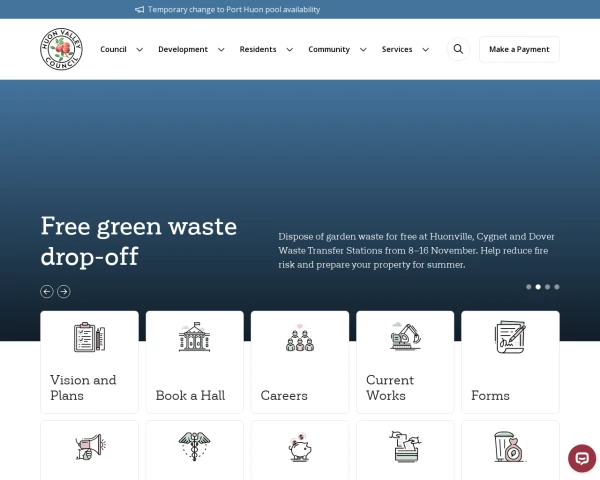
Task: Open the Residents nav item
Action: [258, 49]
